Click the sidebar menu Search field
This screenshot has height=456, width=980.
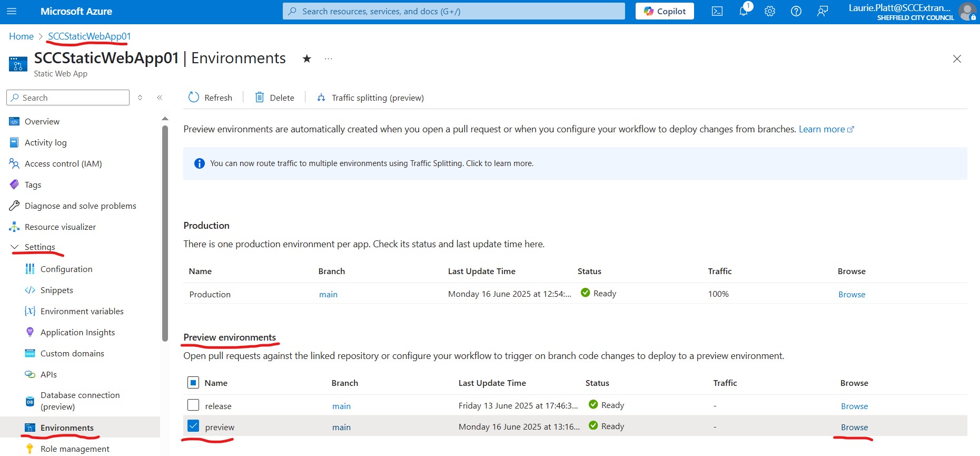click(x=68, y=98)
